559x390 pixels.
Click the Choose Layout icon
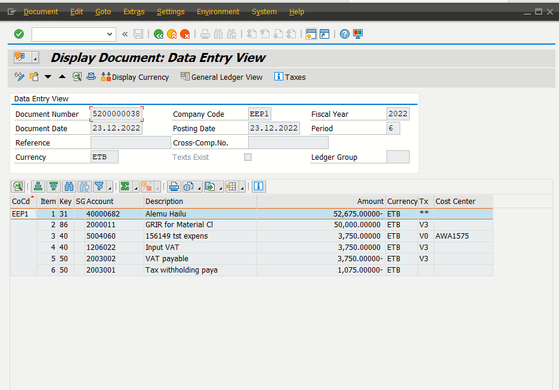232,186
